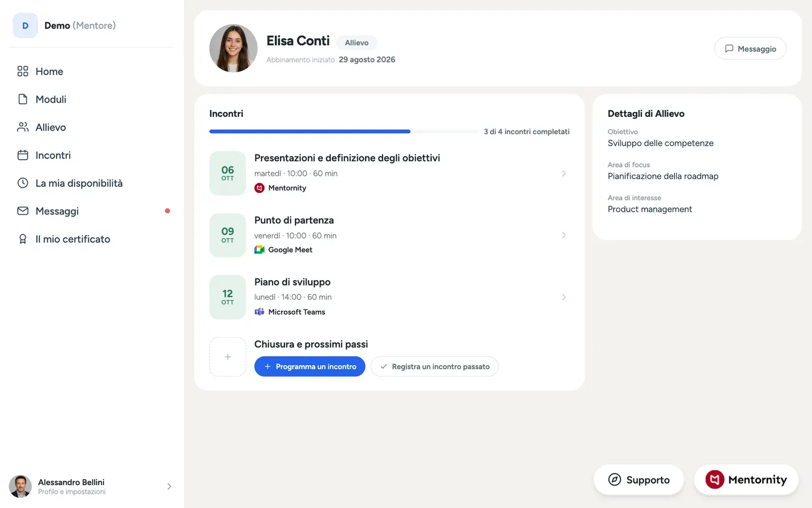The image size is (812, 508).
Task: Click the certificate ribbon icon
Action: (23, 239)
